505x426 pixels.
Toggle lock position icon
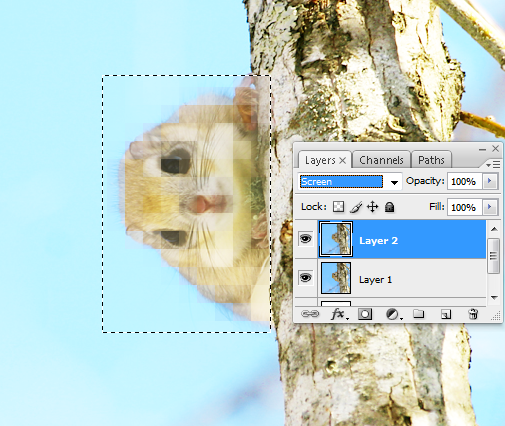[x=372, y=207]
